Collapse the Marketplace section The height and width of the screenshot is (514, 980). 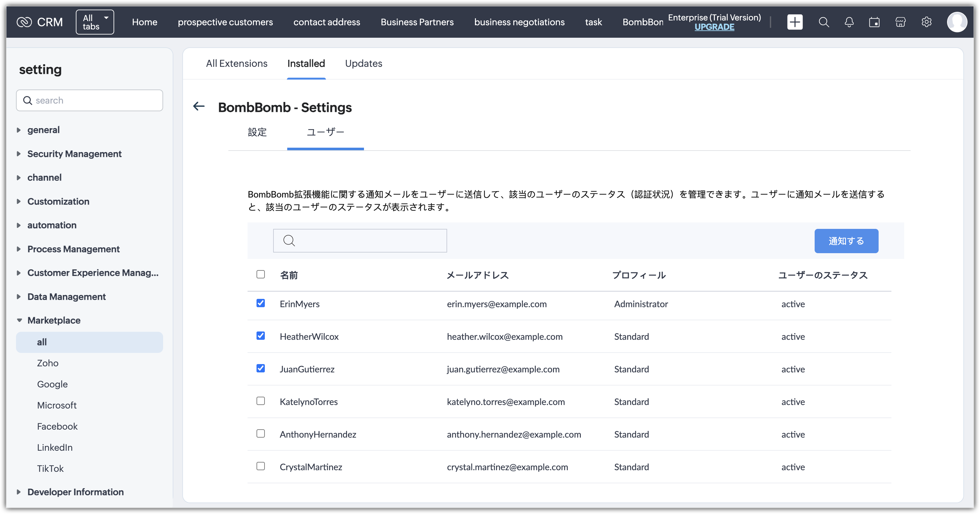(54, 320)
